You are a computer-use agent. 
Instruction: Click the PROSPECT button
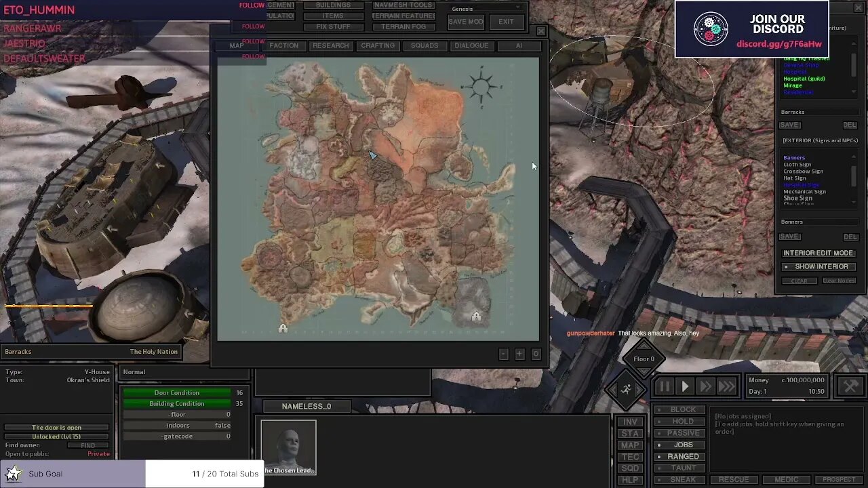point(840,479)
